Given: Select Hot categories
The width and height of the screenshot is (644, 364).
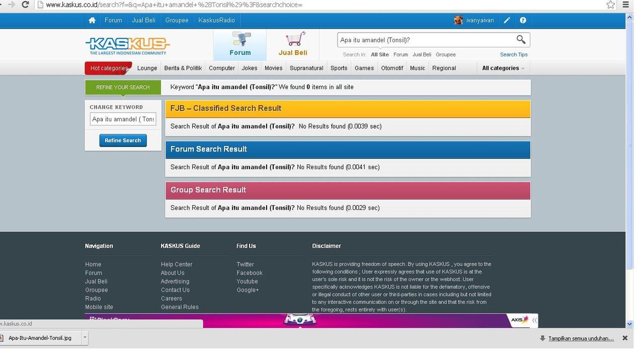Looking at the screenshot, I should click(109, 68).
